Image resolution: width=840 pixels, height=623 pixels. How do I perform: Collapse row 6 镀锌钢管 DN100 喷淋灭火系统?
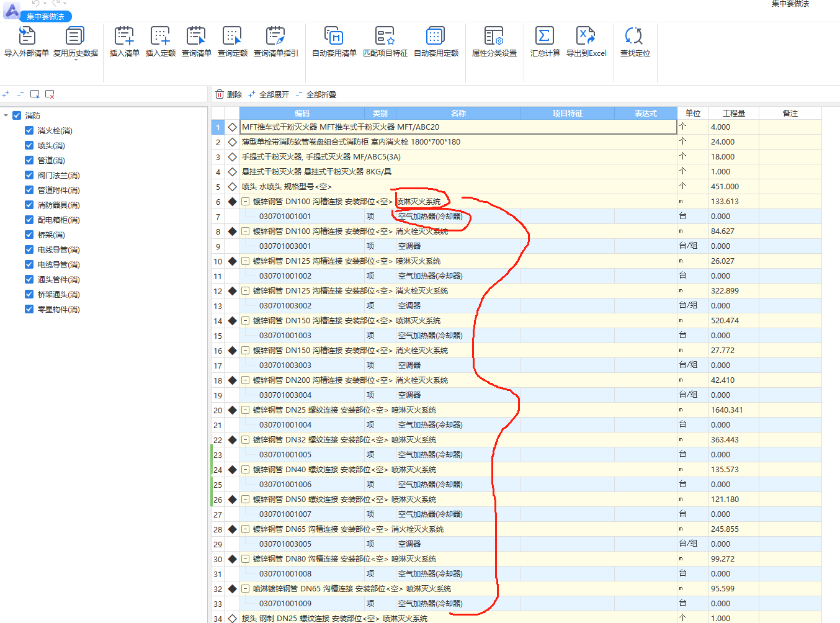click(x=246, y=202)
